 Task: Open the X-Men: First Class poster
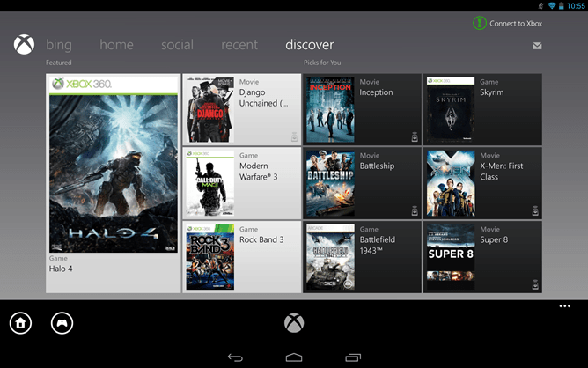451,183
